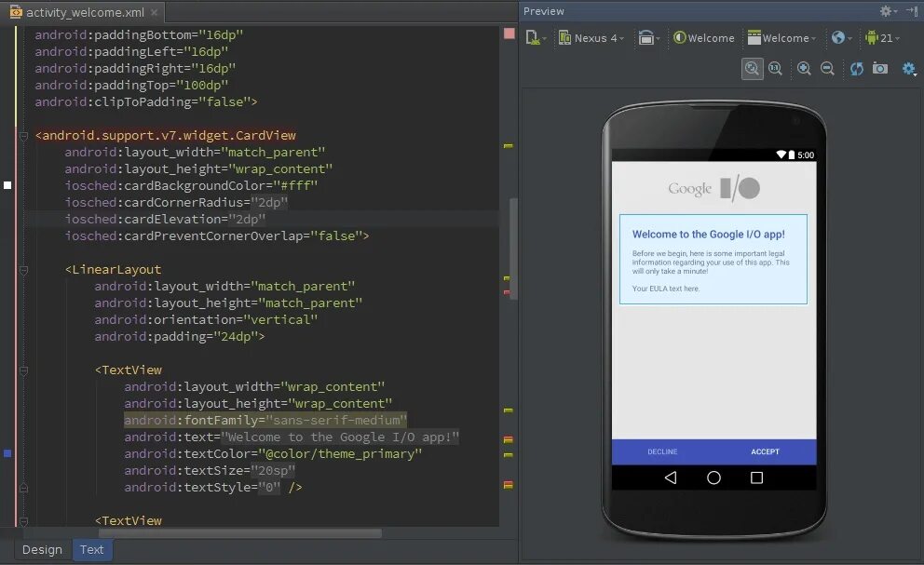Click the android:paddingTop="100dp" line

coord(131,86)
